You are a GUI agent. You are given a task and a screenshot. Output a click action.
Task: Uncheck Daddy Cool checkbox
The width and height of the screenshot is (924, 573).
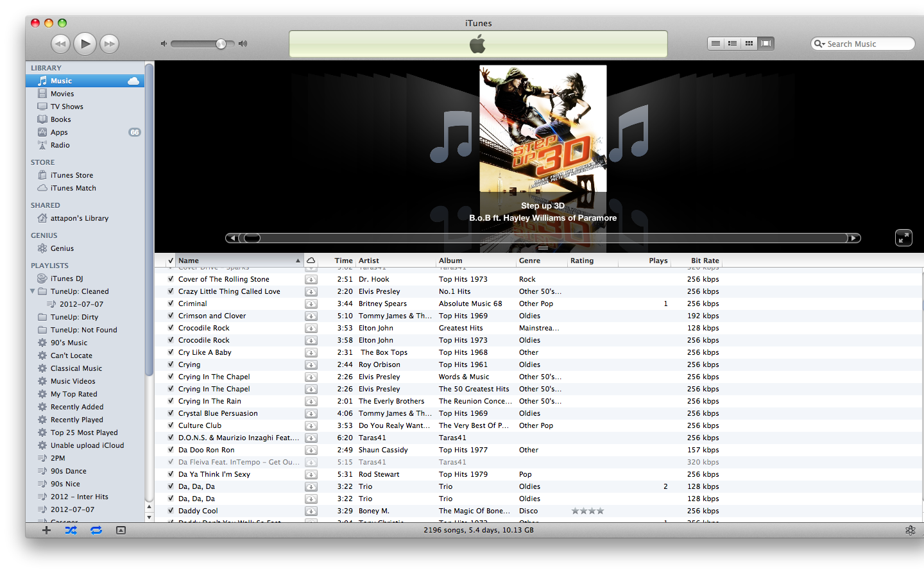click(x=171, y=511)
